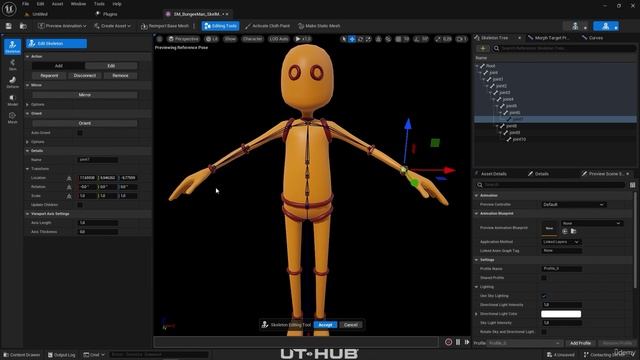
Task: Adjust camera speed icon in viewport
Action: tap(461, 39)
